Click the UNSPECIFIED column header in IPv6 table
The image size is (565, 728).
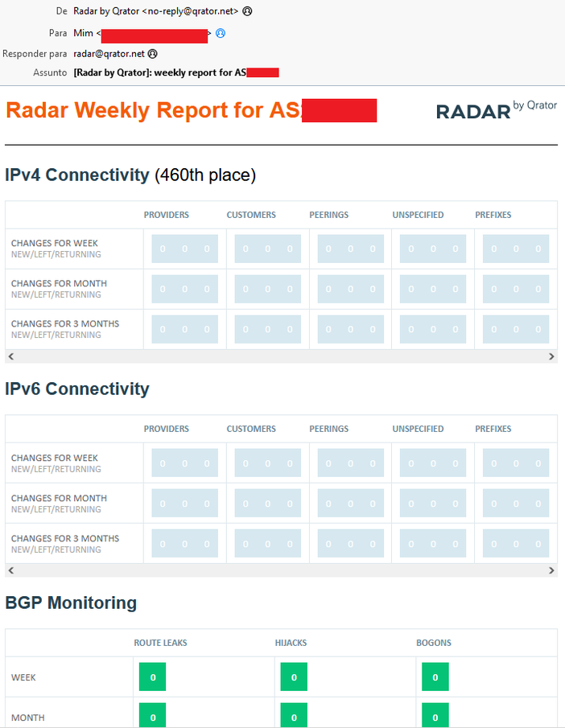point(419,429)
